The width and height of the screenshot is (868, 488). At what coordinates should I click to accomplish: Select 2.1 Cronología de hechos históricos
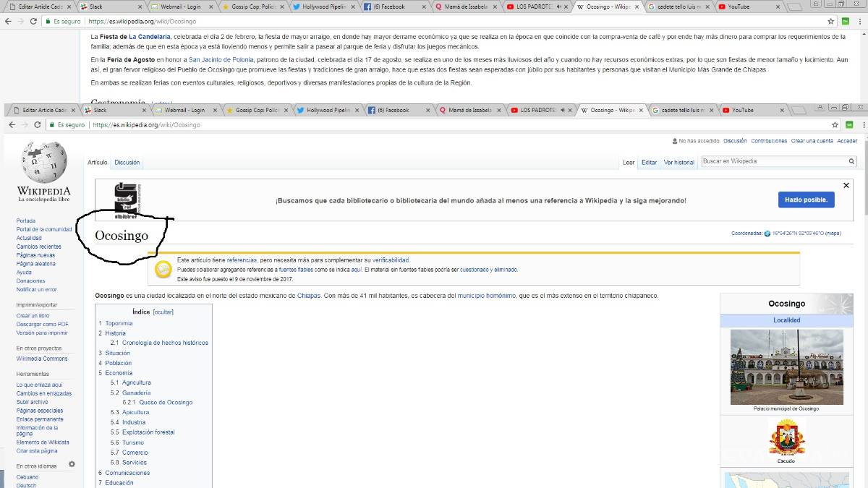pos(165,343)
